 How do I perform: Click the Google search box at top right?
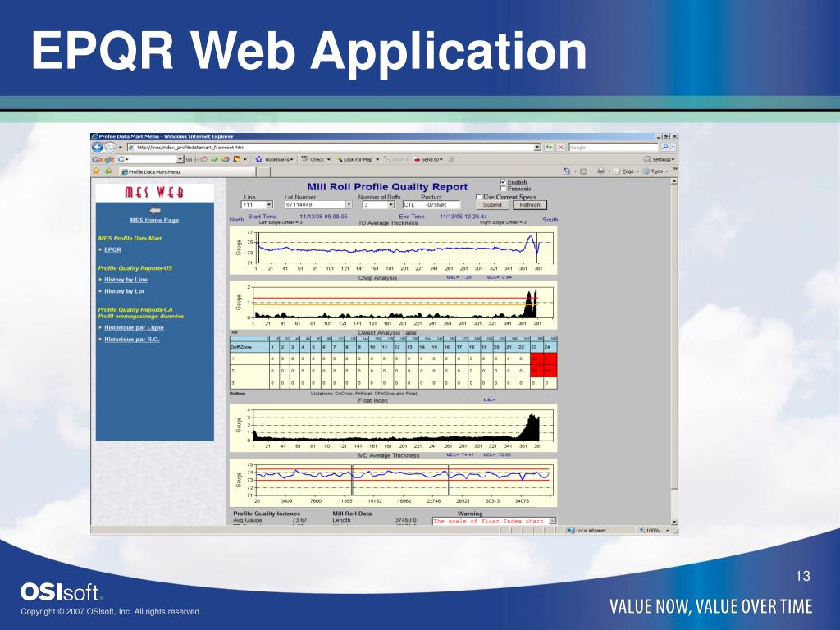click(614, 147)
